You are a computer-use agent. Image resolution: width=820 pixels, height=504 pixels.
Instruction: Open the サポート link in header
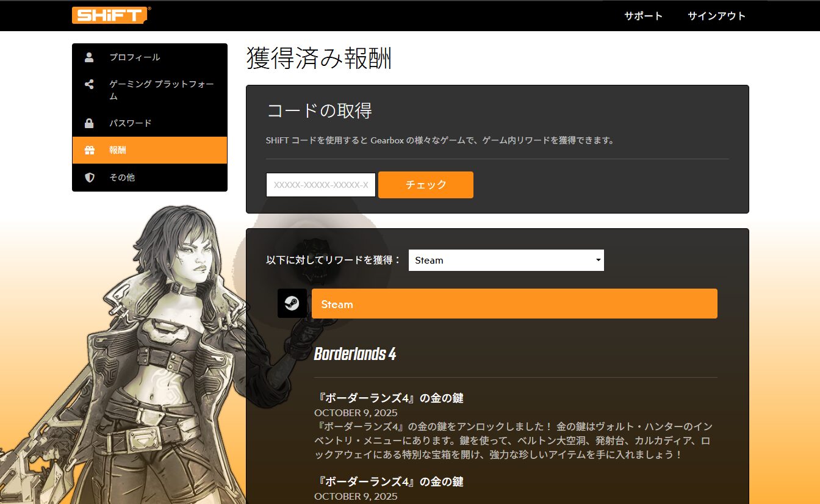643,16
